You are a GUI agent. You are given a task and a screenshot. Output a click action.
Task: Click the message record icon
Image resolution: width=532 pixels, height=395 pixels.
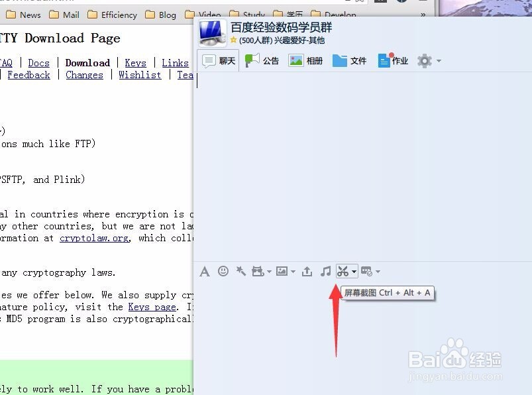click(366, 272)
